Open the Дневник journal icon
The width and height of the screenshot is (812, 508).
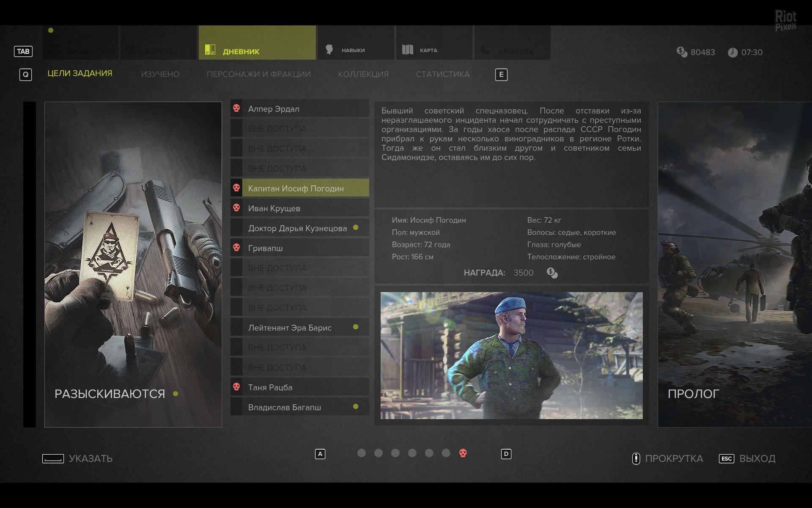click(x=209, y=49)
